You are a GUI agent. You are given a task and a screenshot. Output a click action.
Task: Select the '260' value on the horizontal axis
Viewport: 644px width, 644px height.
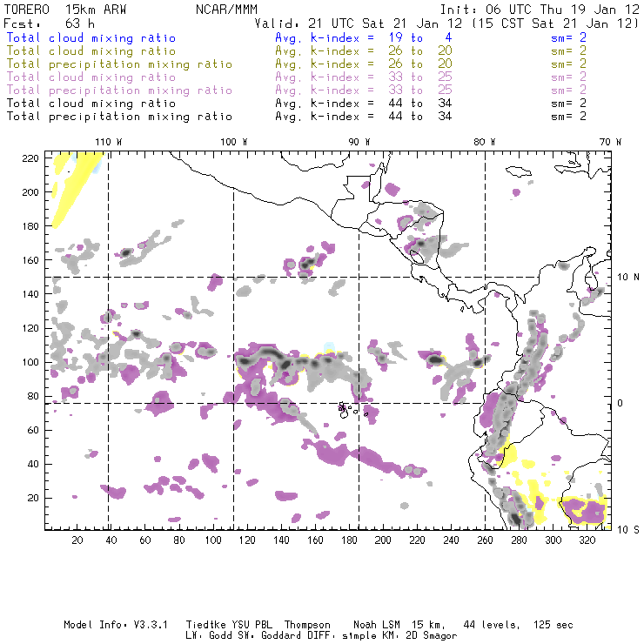pyautogui.click(x=485, y=540)
